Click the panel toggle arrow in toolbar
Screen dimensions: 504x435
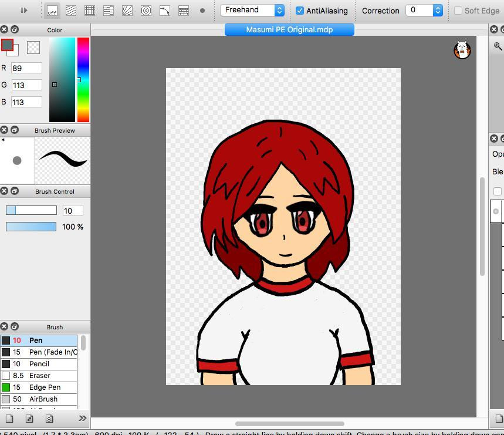click(24, 11)
